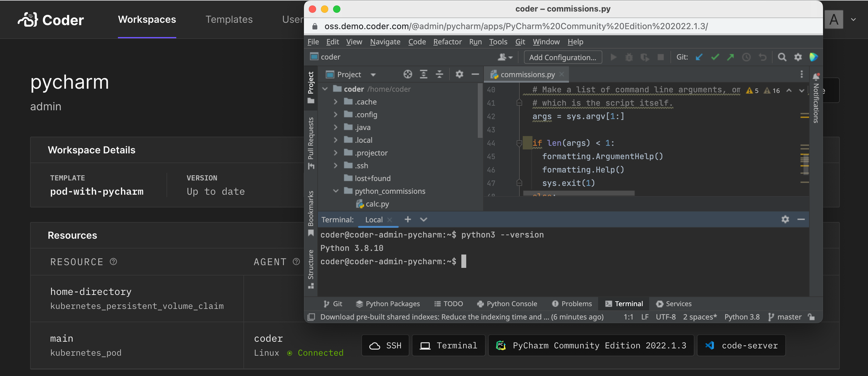The image size is (868, 376).
Task: Select UTF-8 encoding in status bar
Action: point(665,317)
